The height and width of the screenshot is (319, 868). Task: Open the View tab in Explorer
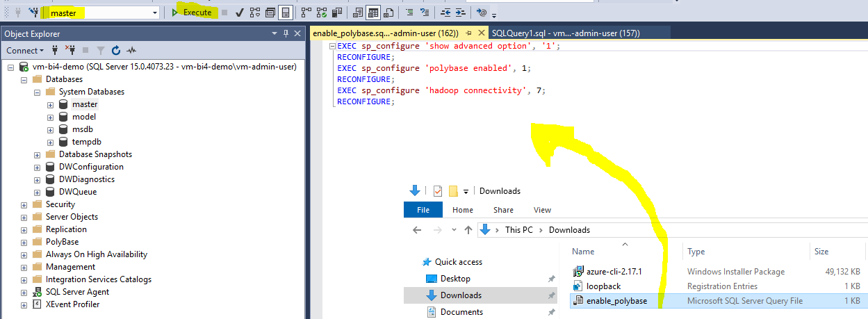point(542,210)
